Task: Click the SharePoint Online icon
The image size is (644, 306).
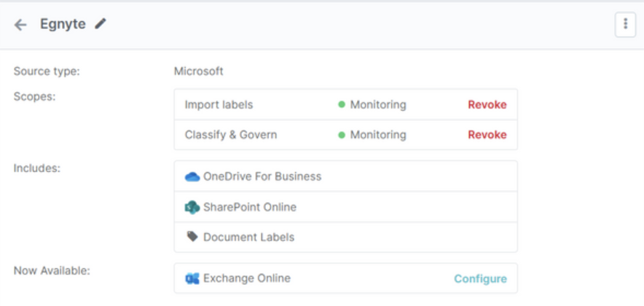Action: 192,207
